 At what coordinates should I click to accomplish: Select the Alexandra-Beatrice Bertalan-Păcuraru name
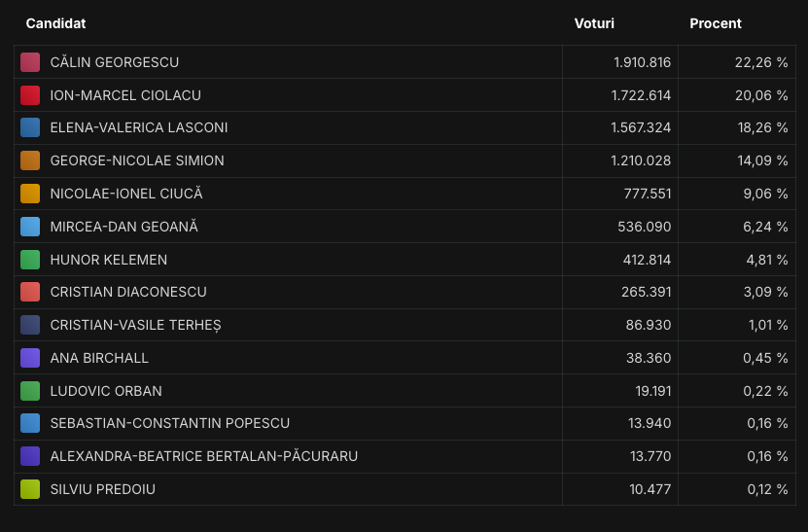point(203,456)
